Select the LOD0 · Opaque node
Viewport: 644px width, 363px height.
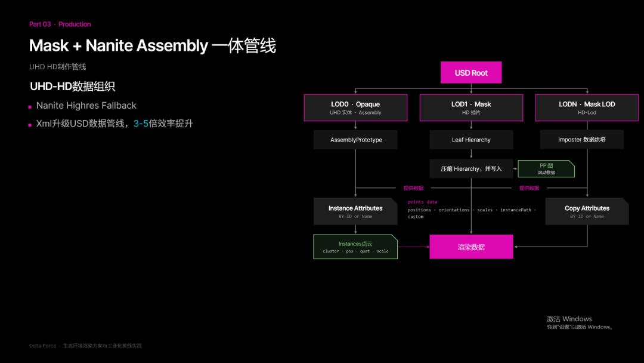point(355,107)
